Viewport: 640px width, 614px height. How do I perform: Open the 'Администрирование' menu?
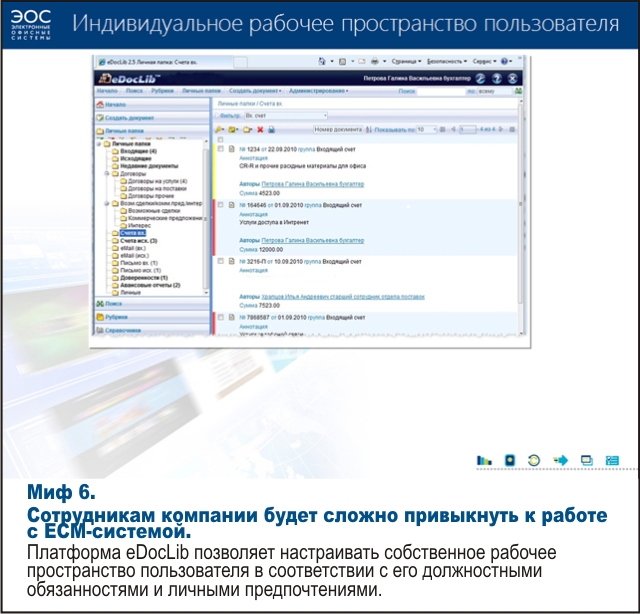tap(318, 91)
